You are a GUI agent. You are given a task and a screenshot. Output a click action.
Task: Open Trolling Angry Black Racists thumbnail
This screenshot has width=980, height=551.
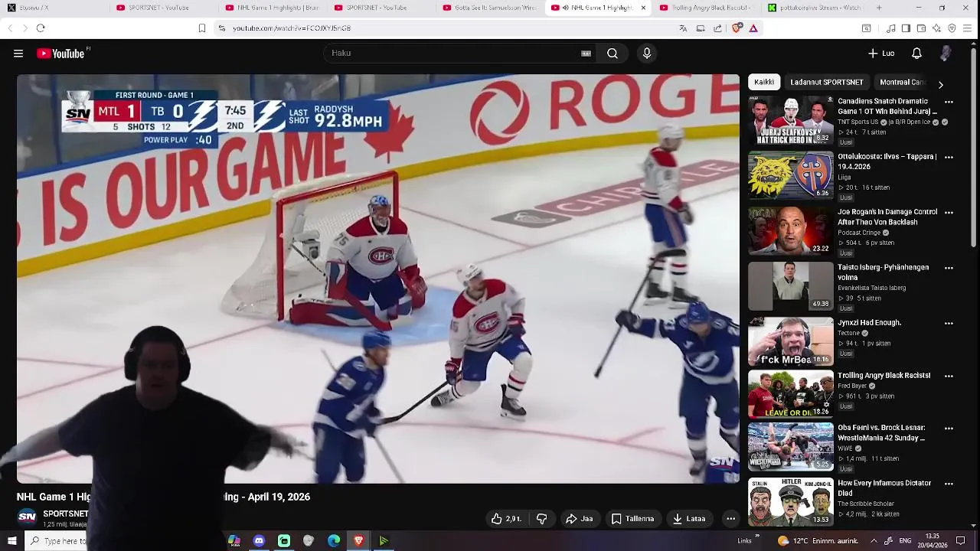[790, 394]
